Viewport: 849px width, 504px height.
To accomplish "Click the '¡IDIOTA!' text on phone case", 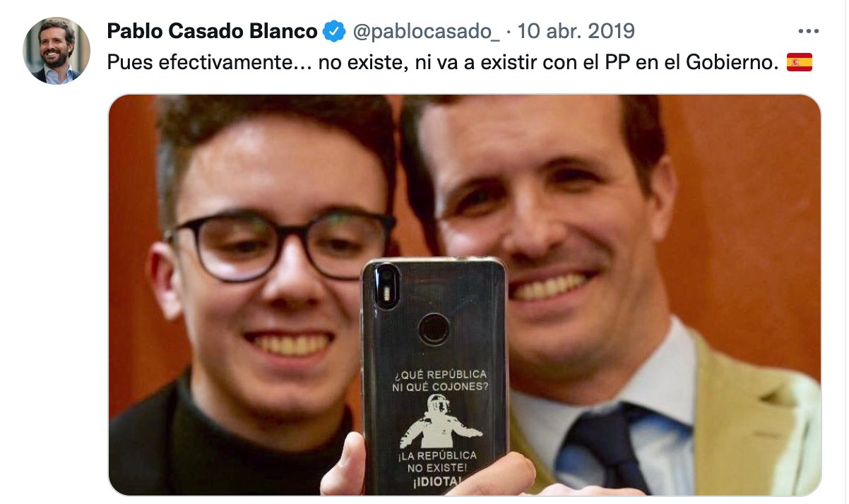I will click(x=439, y=482).
